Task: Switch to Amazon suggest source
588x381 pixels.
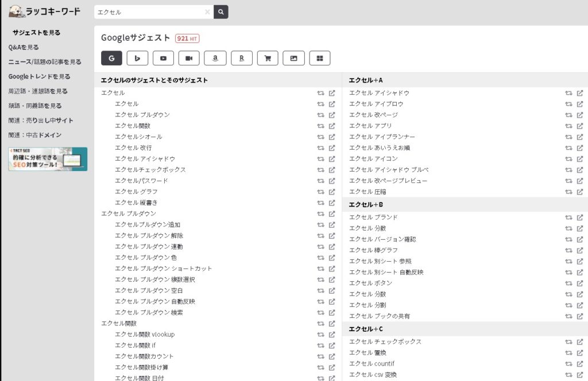Action: [215, 58]
